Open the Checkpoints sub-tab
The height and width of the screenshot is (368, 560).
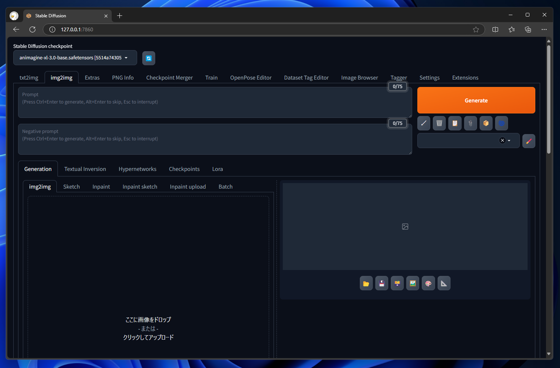tap(184, 169)
